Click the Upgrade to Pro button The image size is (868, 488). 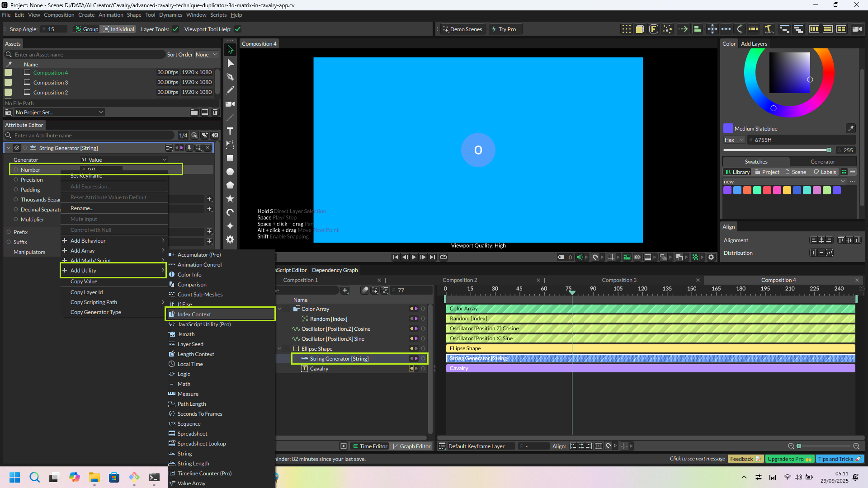[x=790, y=459]
